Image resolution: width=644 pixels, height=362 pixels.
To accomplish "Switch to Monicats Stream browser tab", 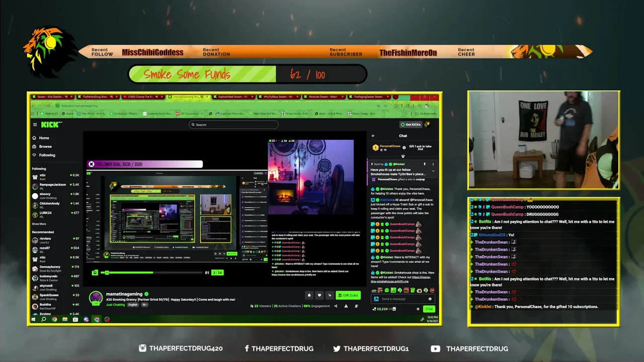I will click(x=325, y=97).
